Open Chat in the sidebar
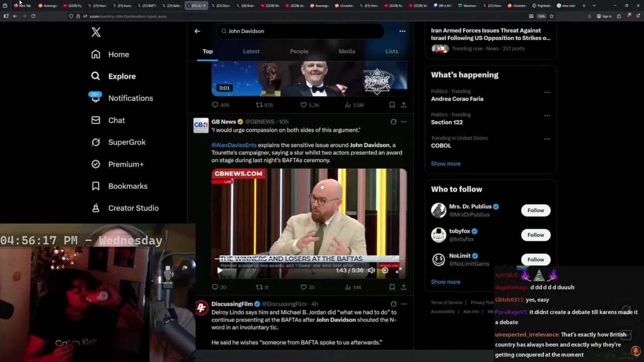This screenshot has height=362, width=644. click(108, 120)
